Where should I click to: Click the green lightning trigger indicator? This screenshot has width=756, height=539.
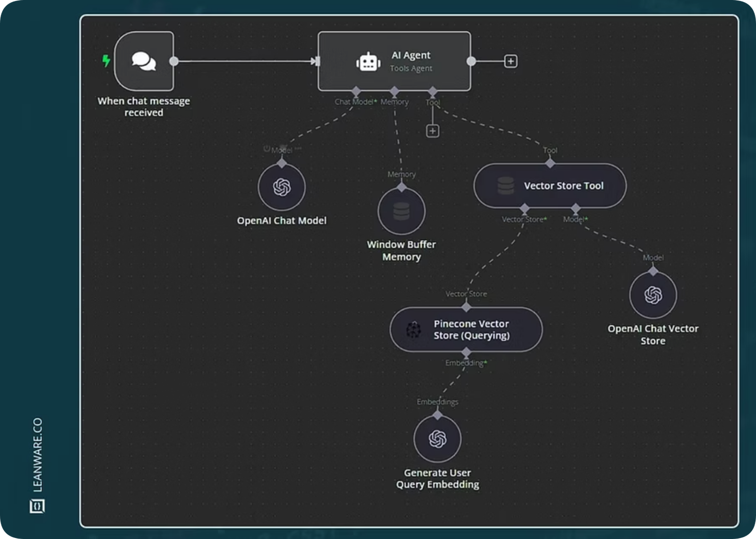[106, 61]
